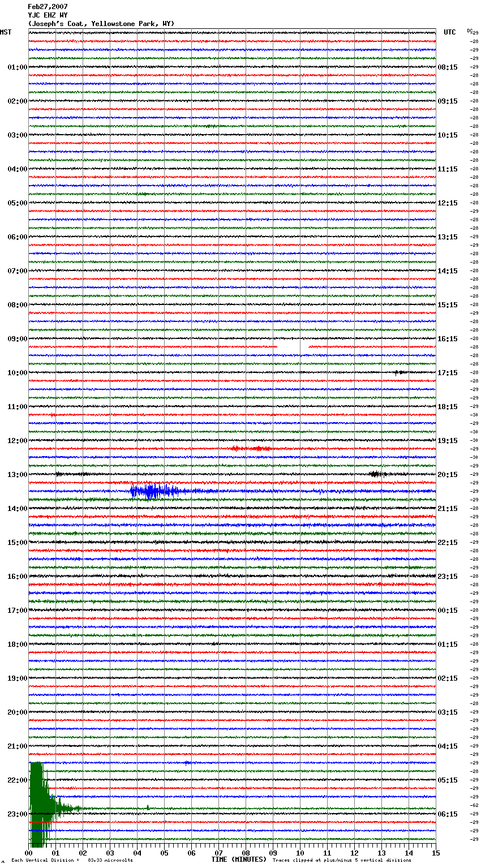Click the data gap in red trace after 09:00
481x868 pixels.
point(293,346)
